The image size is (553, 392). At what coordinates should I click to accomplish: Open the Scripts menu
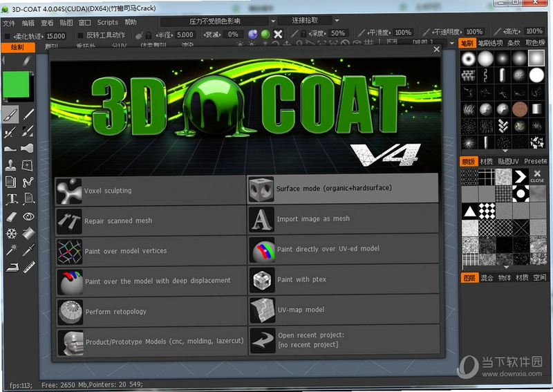tap(108, 22)
